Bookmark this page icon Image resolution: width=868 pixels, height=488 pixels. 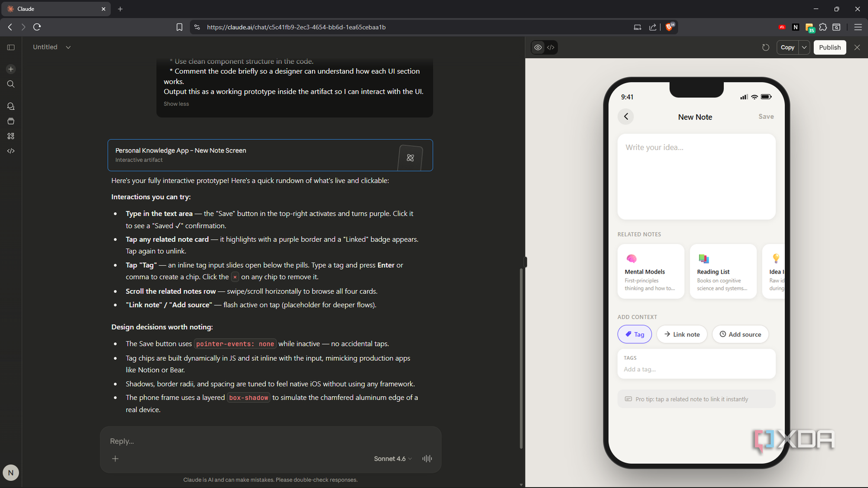pos(179,27)
